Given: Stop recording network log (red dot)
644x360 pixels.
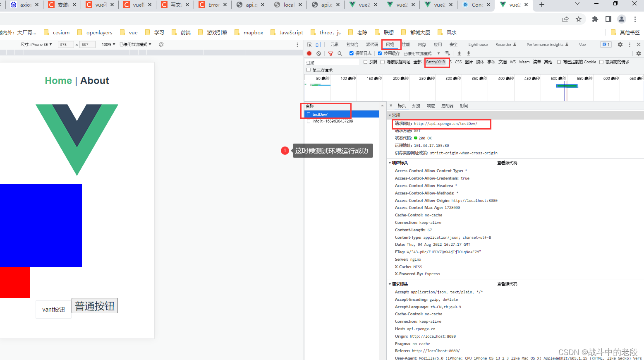Looking at the screenshot, I should click(309, 53).
